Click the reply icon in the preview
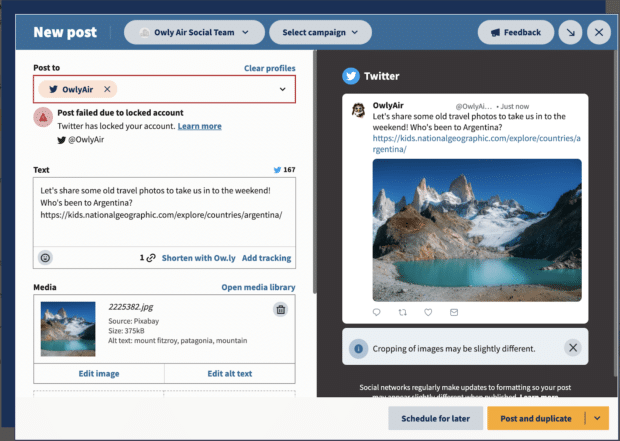 click(376, 312)
